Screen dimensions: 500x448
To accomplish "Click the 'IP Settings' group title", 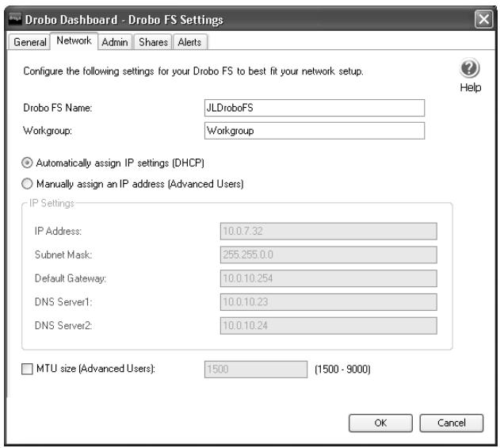I will tap(52, 203).
